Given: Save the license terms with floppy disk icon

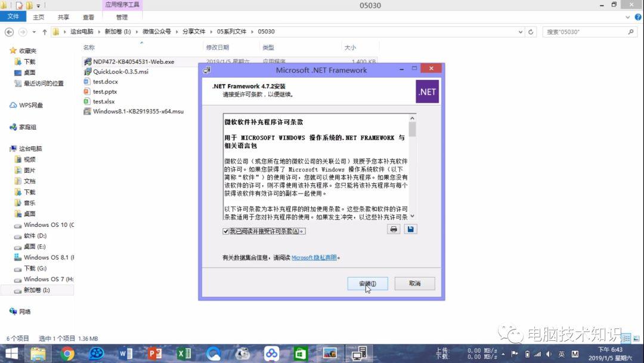Looking at the screenshot, I should tap(410, 229).
